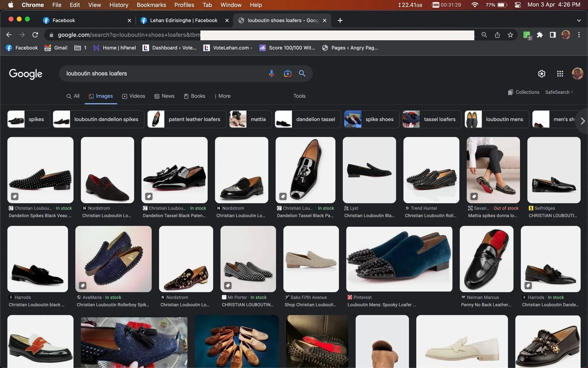Open Gmail bookmark
Image resolution: width=588 pixels, height=368 pixels.
56,48
